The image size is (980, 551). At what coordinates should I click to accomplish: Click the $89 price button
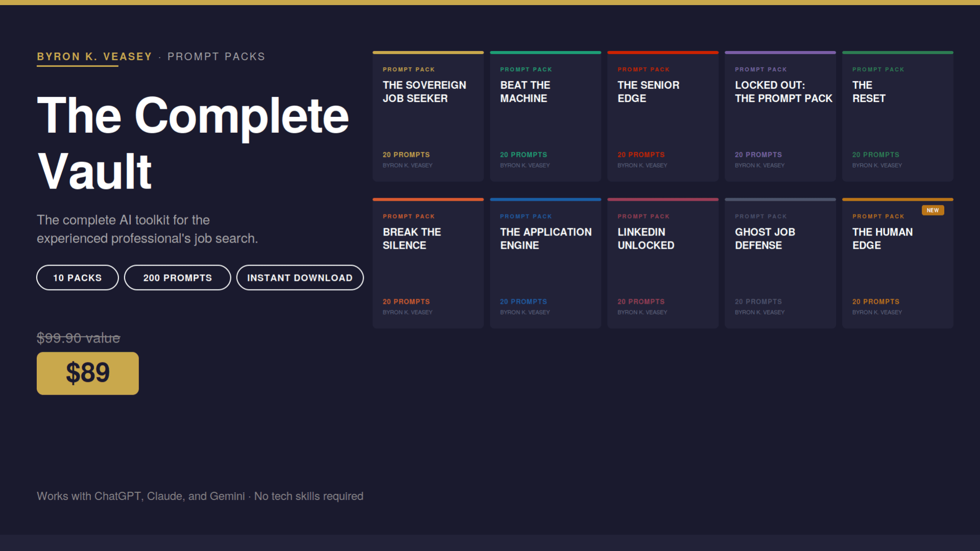[x=88, y=373]
